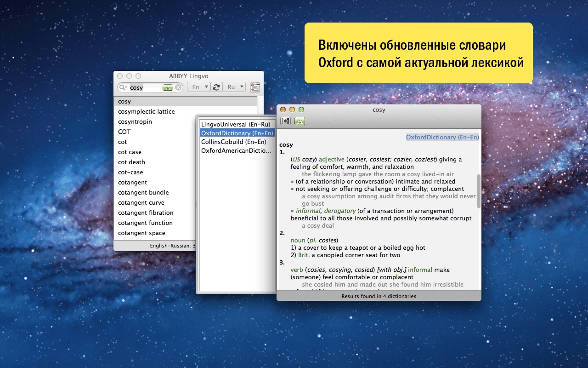Screen dimensions: 588x368
Task: Toggle the dictionary list drawer in card window
Action: pyautogui.click(x=286, y=121)
